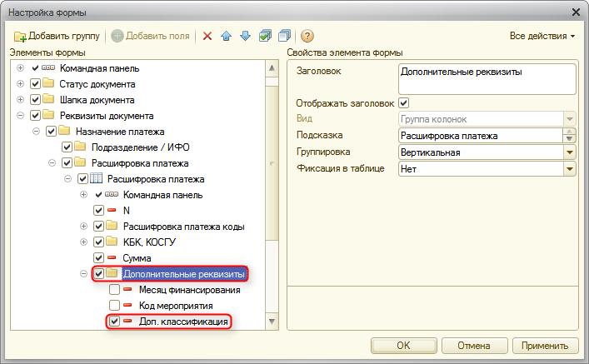Click the Применить button
This screenshot has width=589, height=364.
545,345
